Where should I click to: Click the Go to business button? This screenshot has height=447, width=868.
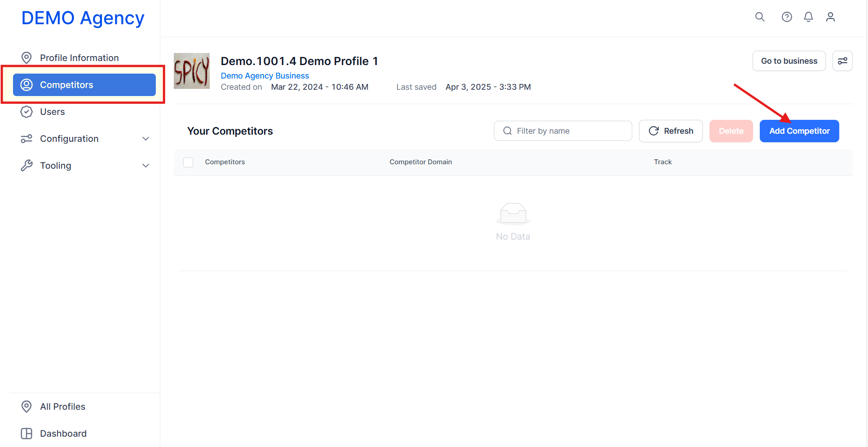point(789,61)
